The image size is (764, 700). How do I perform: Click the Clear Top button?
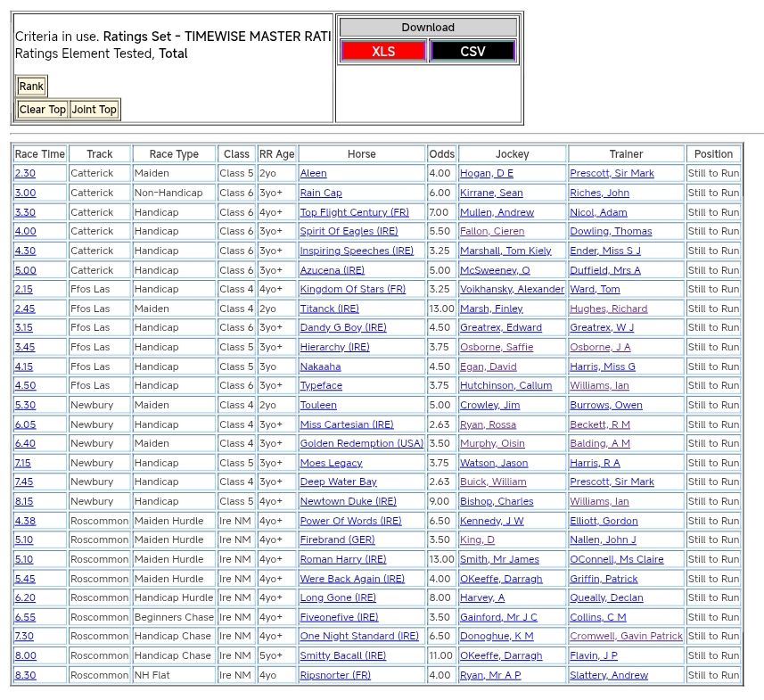(x=43, y=110)
